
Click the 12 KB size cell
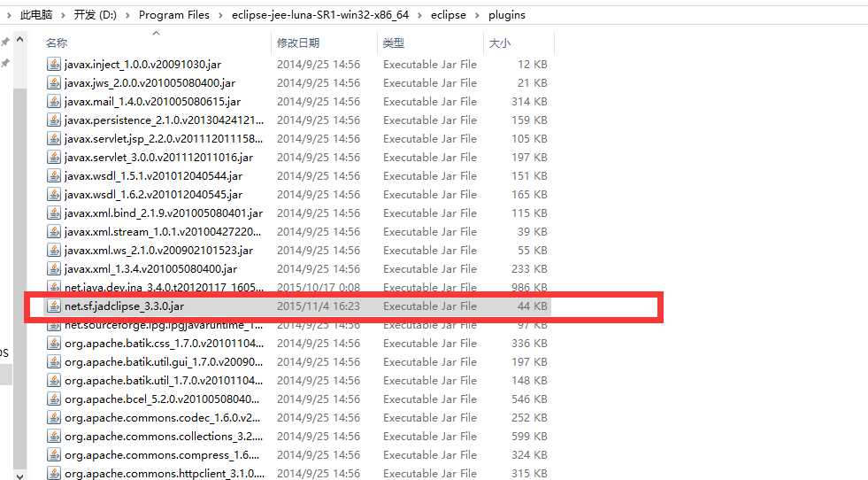533,65
